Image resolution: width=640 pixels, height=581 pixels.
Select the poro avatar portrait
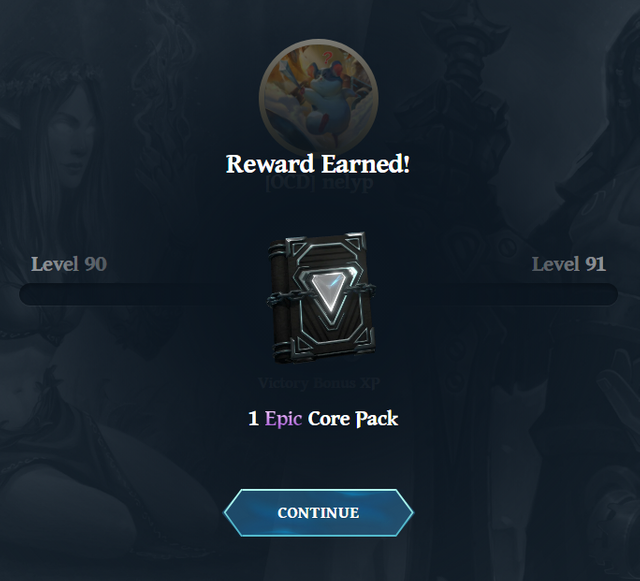pos(318,98)
